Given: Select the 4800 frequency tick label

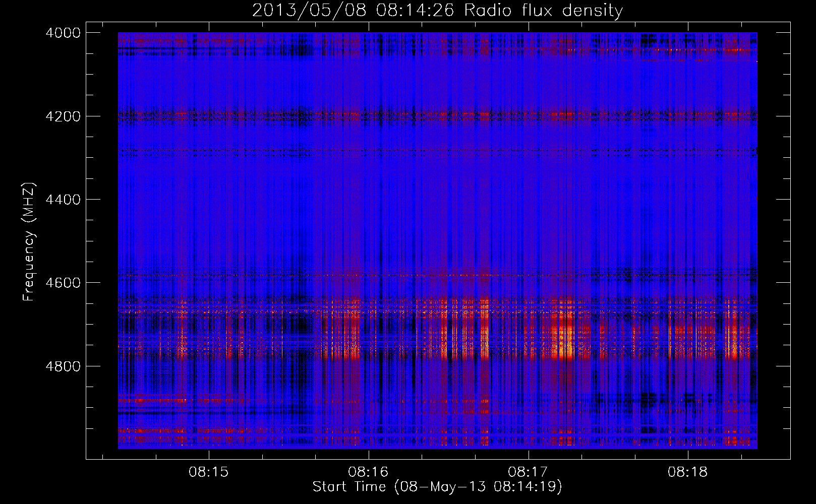Looking at the screenshot, I should pos(63,366).
